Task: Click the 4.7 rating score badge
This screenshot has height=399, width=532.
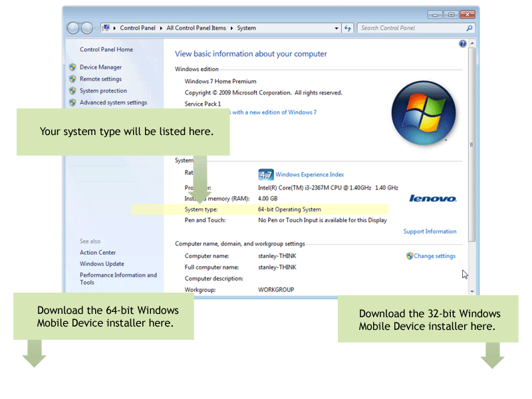Action: tap(265, 174)
